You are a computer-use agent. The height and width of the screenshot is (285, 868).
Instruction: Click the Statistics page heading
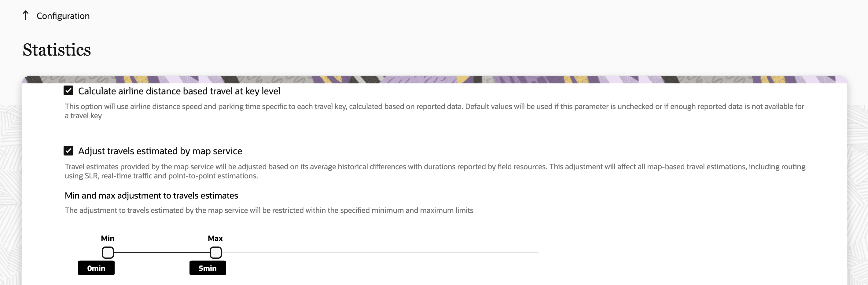(x=57, y=50)
